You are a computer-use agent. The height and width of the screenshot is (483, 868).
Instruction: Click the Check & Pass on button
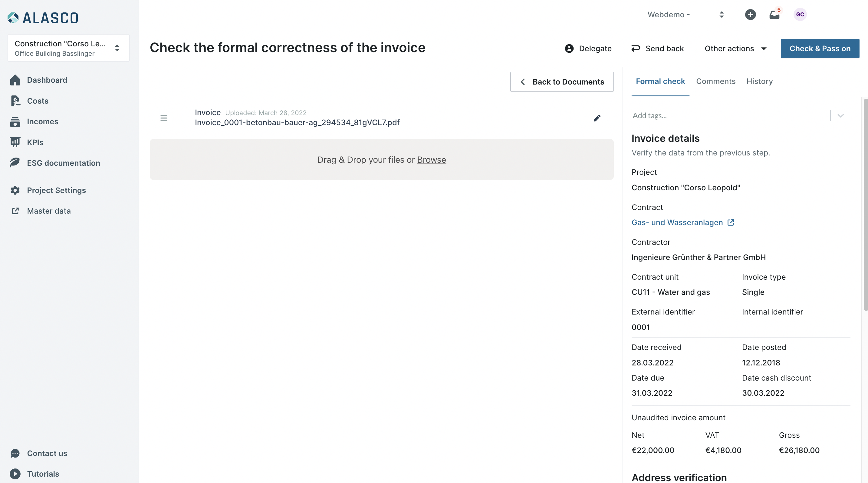820,48
